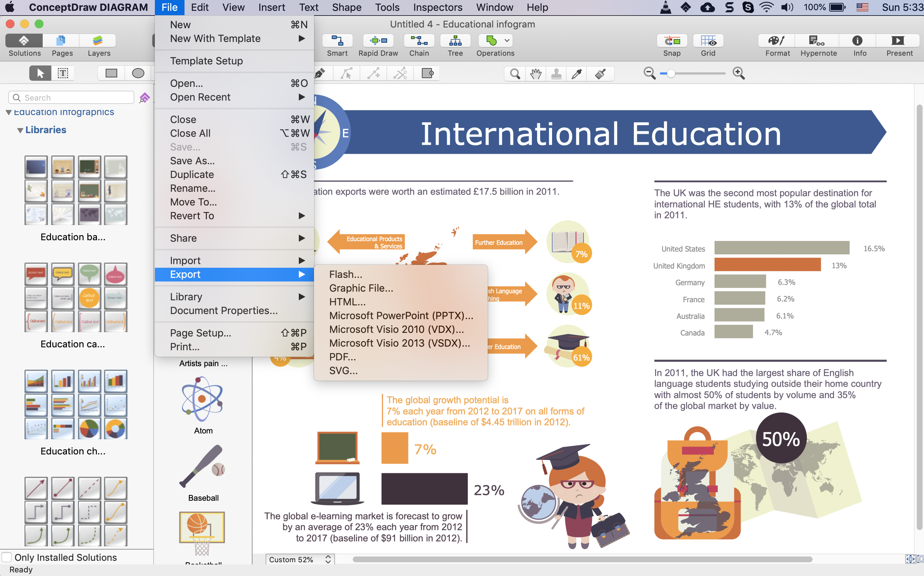
Task: Click the vertical scrollbar on right
Action: [919, 316]
